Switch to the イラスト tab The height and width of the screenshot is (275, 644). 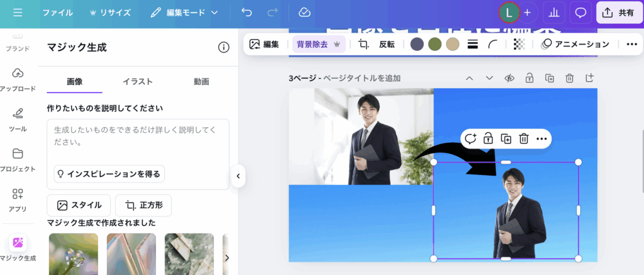(x=137, y=81)
